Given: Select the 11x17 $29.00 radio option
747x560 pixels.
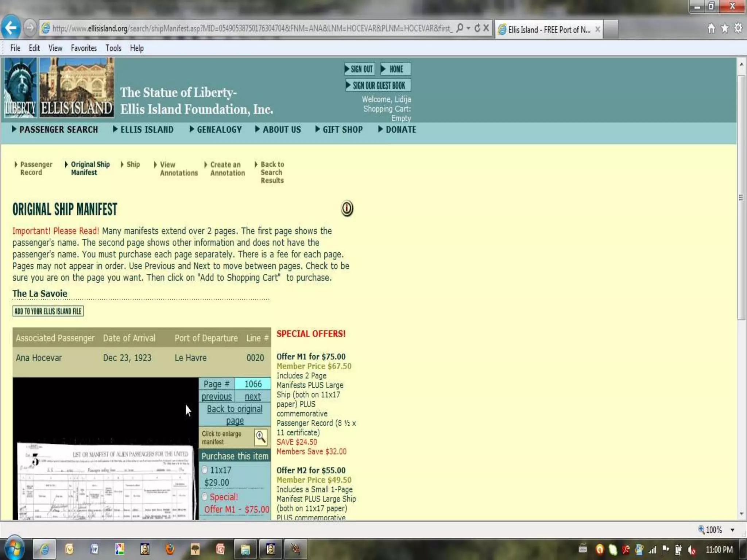Looking at the screenshot, I should (x=205, y=470).
